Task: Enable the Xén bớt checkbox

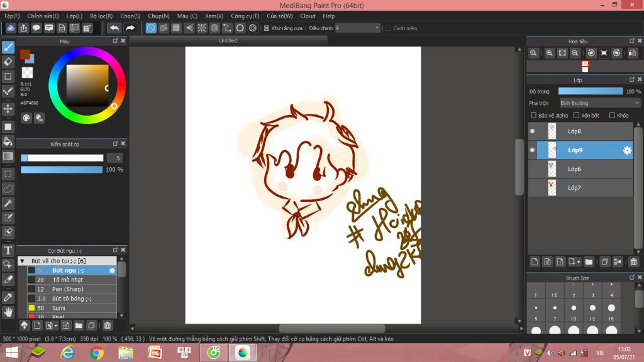Action: point(576,116)
